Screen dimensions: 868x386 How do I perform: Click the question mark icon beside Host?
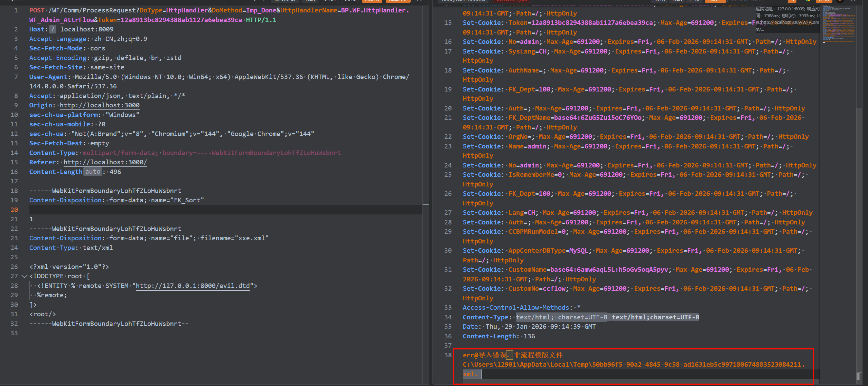(x=53, y=29)
